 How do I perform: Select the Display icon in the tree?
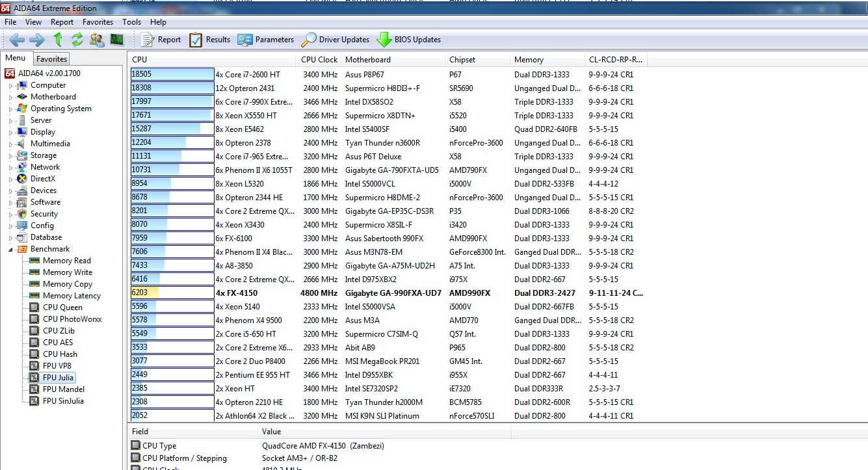coord(22,132)
